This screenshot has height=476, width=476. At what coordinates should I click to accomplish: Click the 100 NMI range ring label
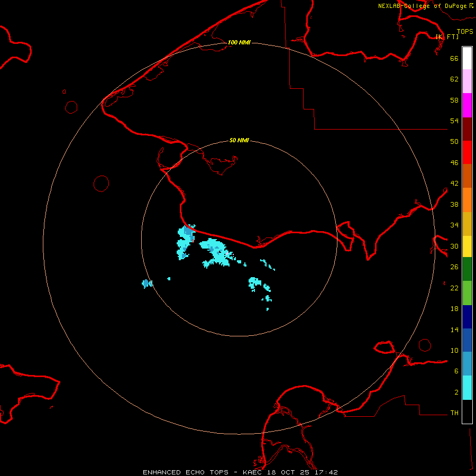pyautogui.click(x=239, y=42)
